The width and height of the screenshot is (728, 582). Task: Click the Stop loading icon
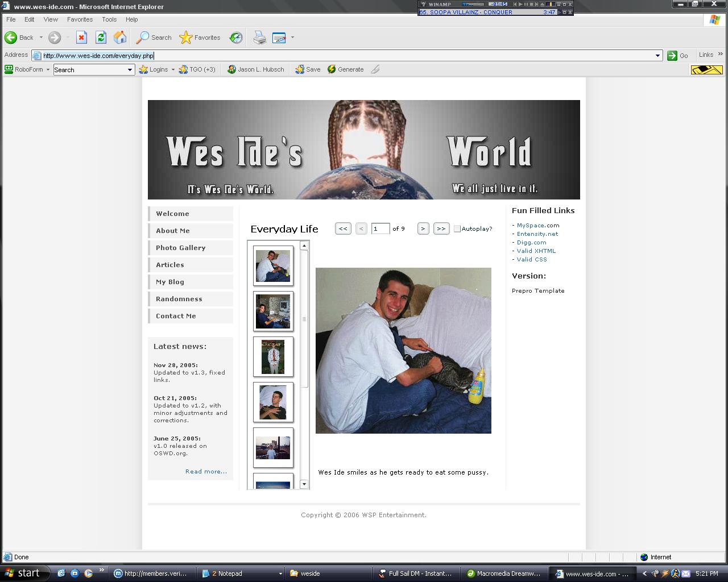81,38
